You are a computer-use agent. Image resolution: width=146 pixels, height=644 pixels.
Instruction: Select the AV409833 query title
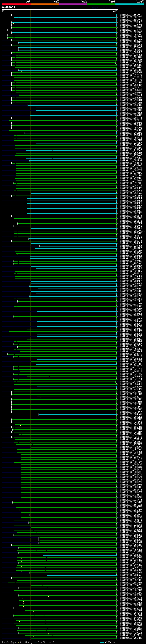(8, 7)
